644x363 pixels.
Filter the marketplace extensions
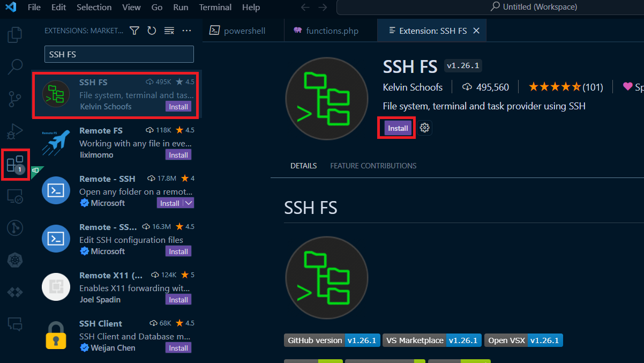coord(134,31)
